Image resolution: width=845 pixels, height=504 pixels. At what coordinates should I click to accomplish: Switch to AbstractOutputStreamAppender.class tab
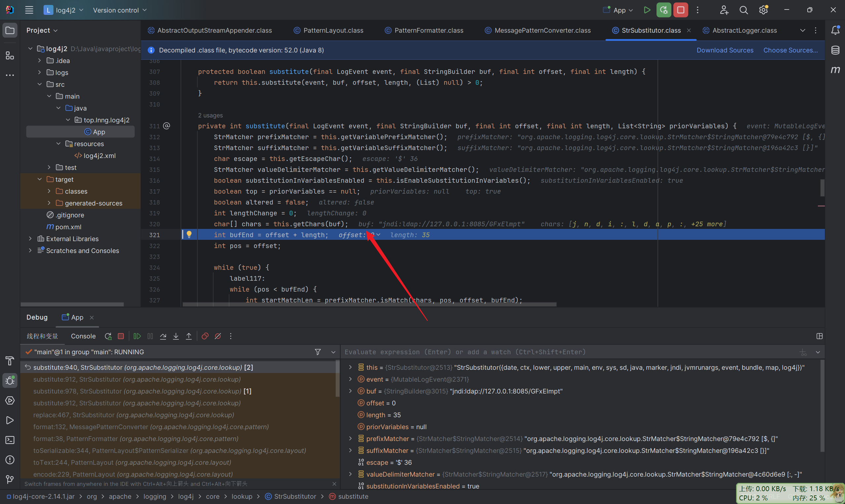210,30
